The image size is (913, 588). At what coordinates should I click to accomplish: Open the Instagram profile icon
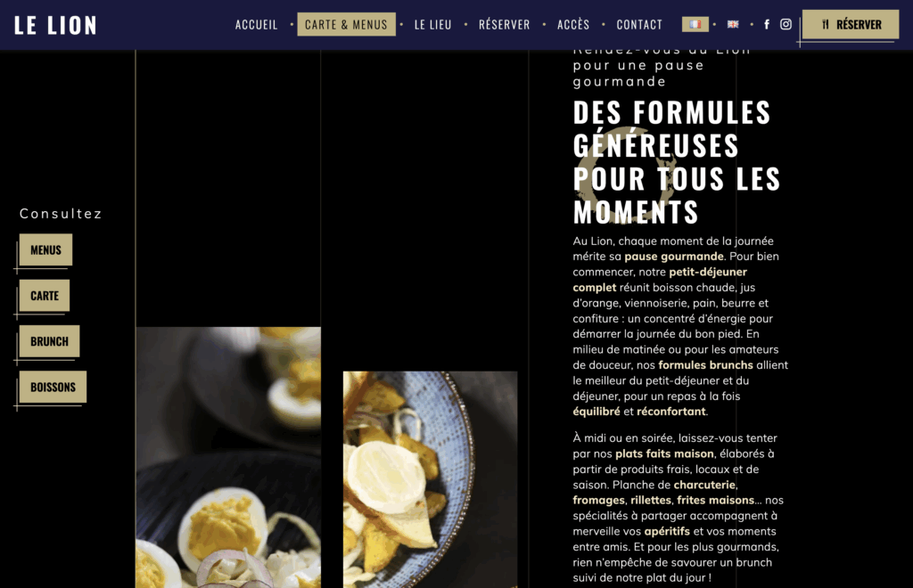786,24
